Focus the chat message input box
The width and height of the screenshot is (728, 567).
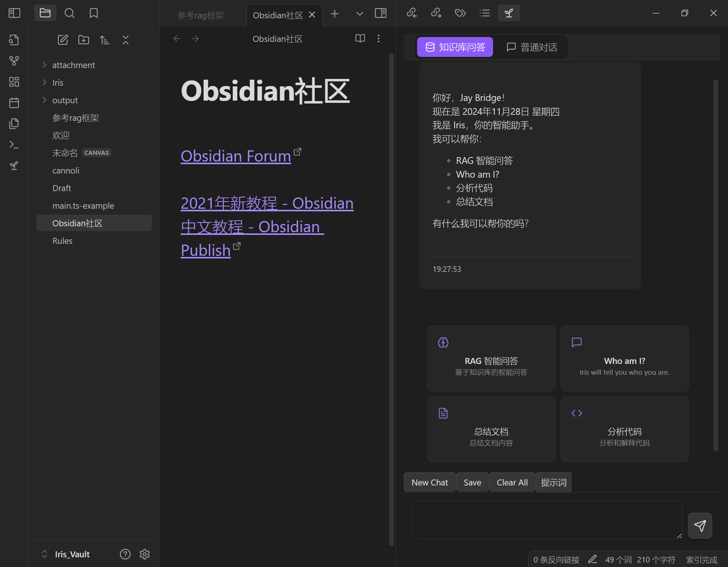[547, 520]
